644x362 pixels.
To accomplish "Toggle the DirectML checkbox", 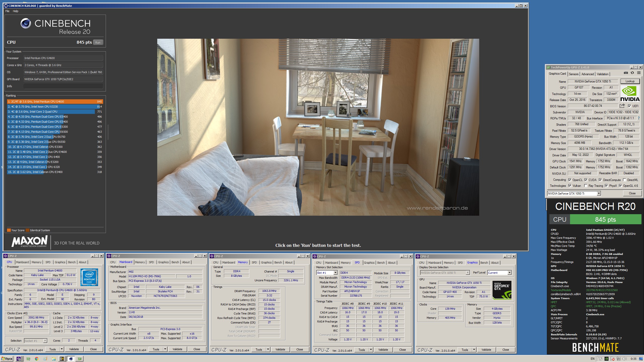I will [624, 180].
